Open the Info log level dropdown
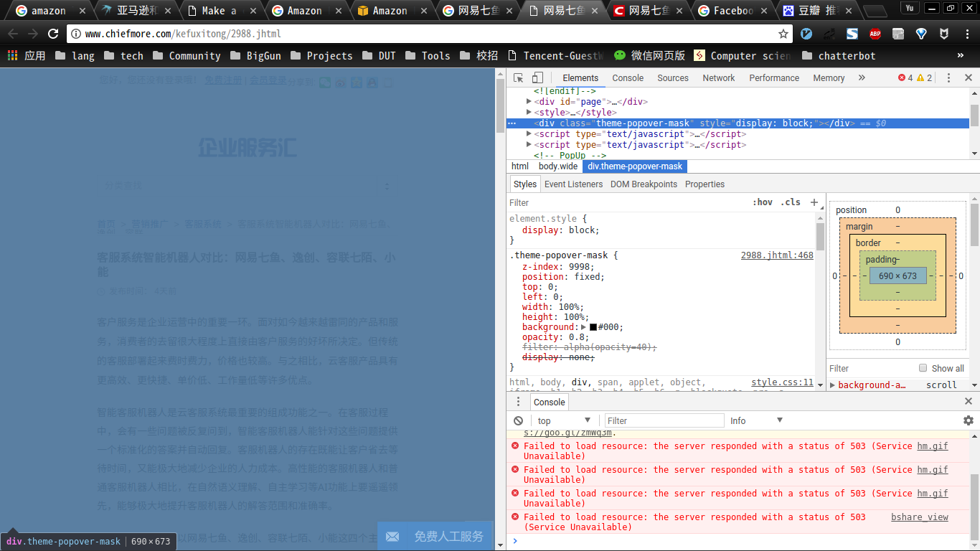Image resolution: width=980 pixels, height=551 pixels. [756, 421]
